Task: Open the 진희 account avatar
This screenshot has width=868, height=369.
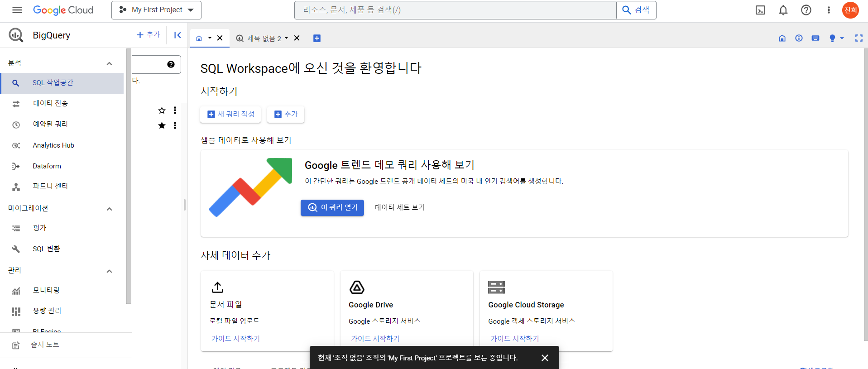Action: tap(850, 10)
